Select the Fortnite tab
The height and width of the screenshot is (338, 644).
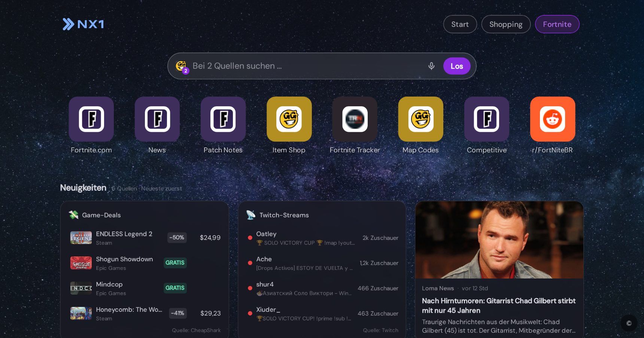pos(557,24)
